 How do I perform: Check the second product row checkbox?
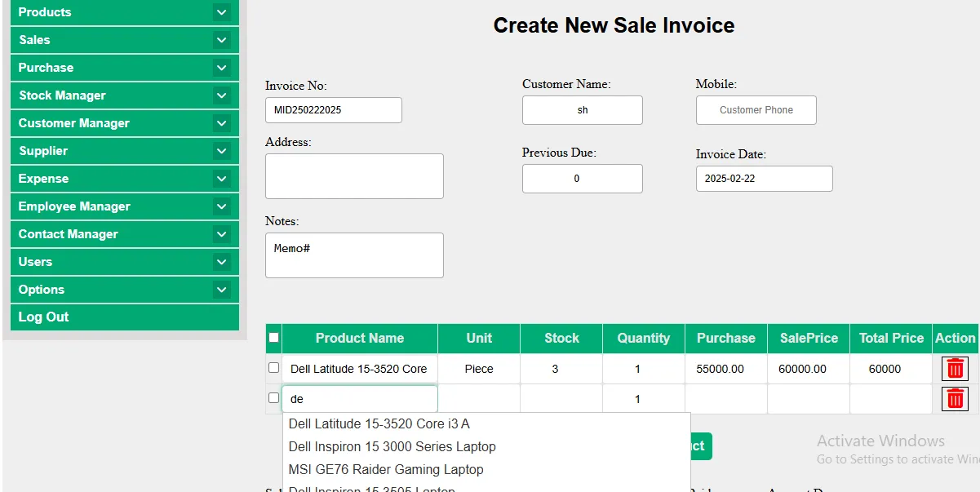coord(274,398)
